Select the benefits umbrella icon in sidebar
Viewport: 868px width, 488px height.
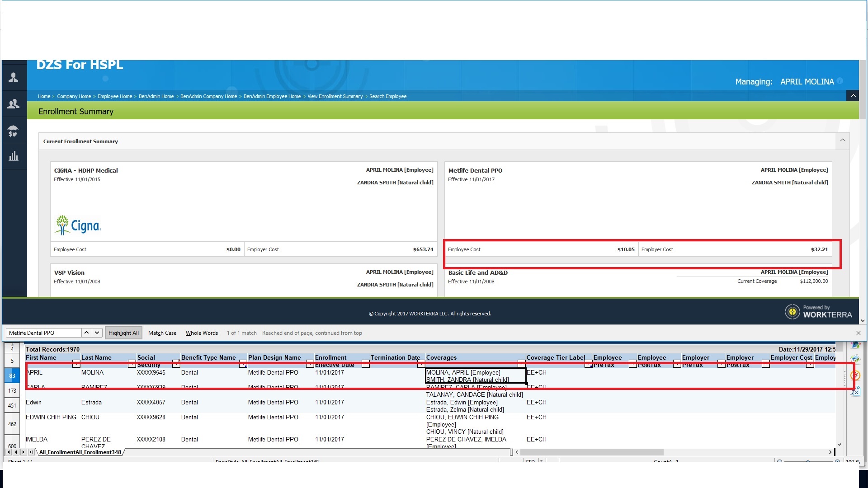point(14,131)
